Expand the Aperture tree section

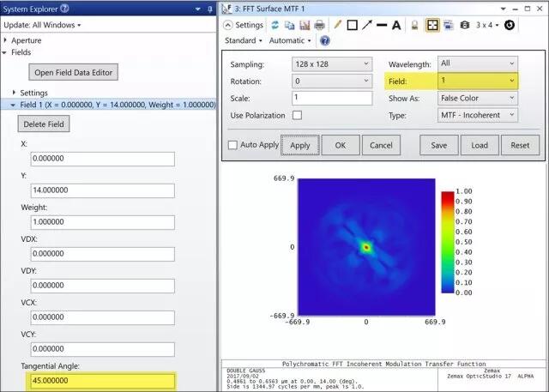pyautogui.click(x=4, y=40)
